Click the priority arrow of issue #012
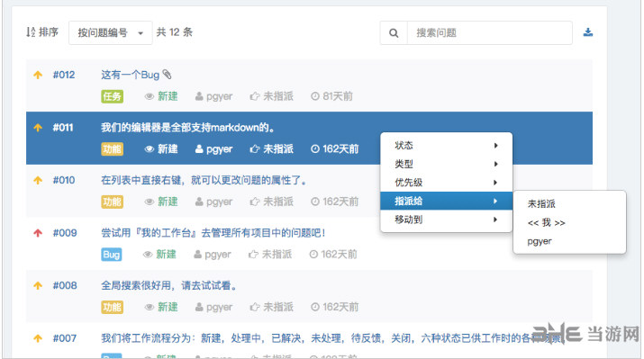 [38, 75]
